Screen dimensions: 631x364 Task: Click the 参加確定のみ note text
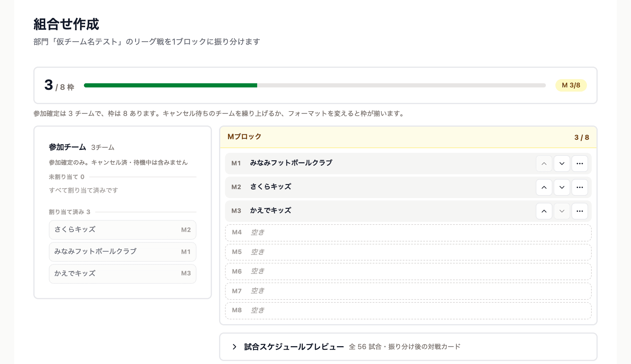pyautogui.click(x=118, y=163)
